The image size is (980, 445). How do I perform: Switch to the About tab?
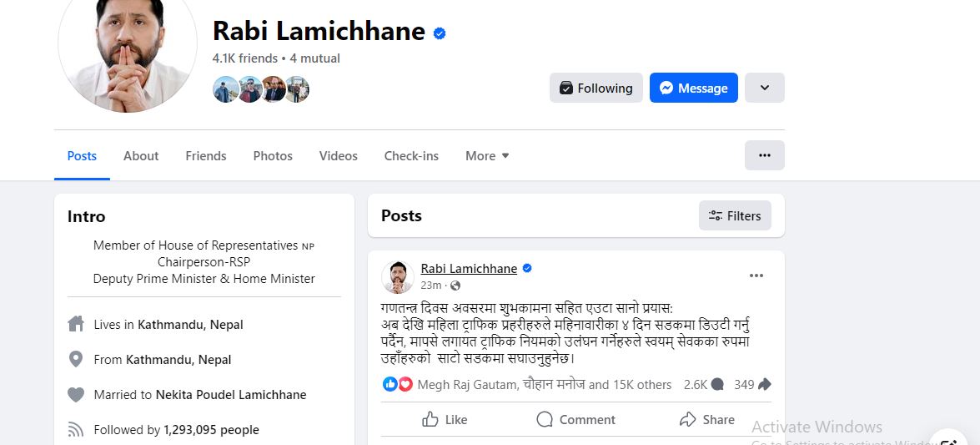point(141,156)
